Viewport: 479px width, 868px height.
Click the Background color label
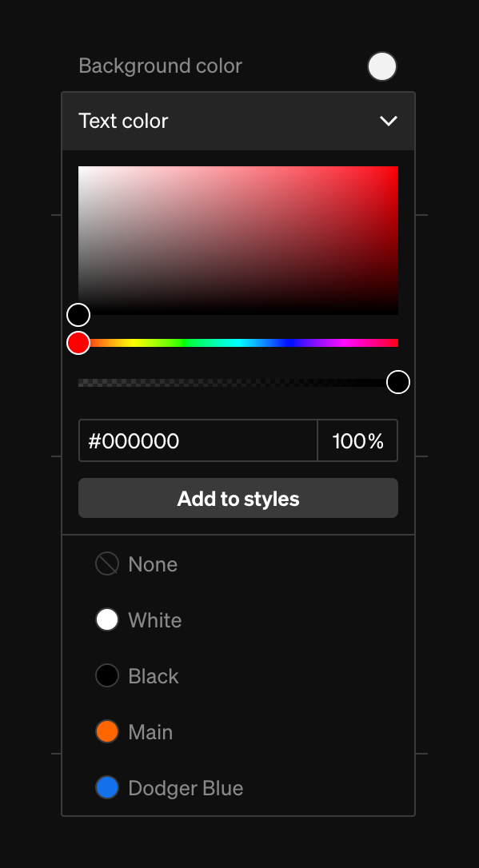(x=160, y=66)
